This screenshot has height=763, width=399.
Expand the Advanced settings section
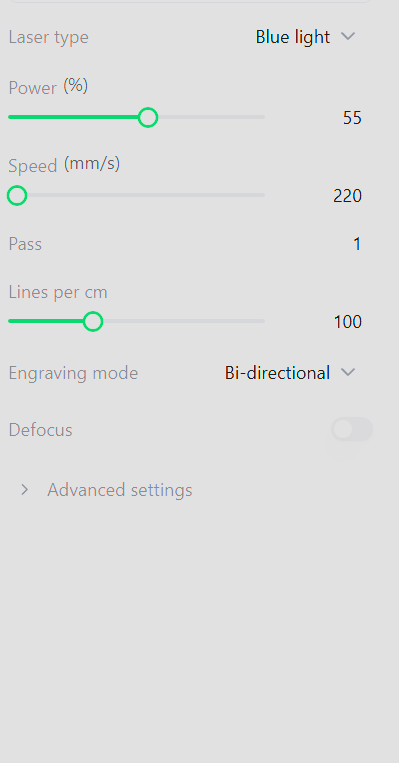(x=106, y=490)
